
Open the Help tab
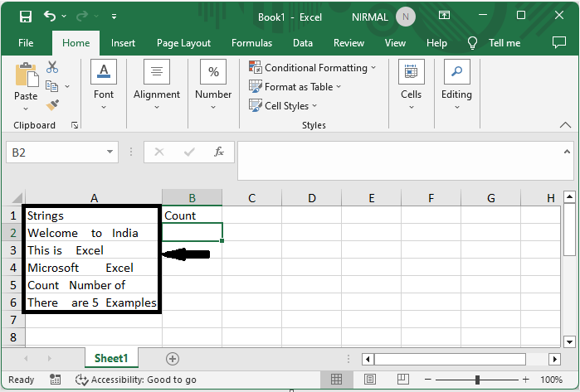pos(436,43)
